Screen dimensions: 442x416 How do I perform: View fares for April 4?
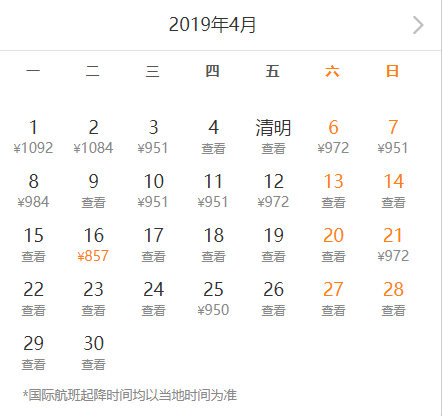tap(213, 137)
